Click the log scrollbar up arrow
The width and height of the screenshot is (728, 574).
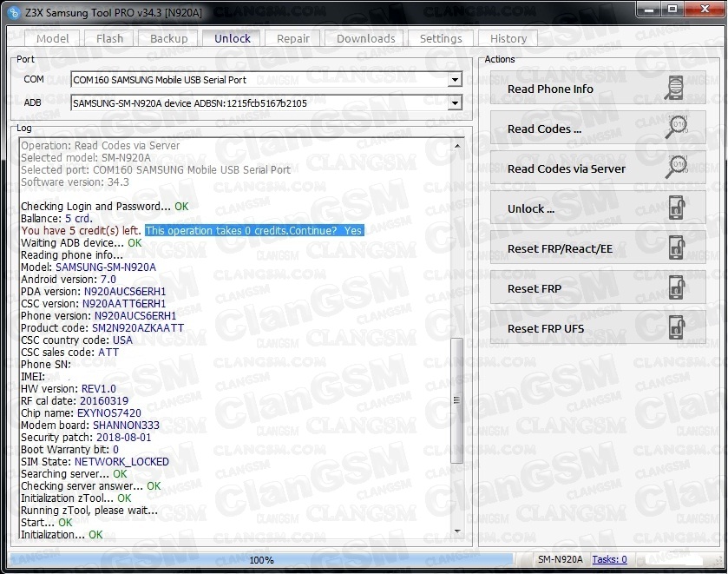point(457,146)
